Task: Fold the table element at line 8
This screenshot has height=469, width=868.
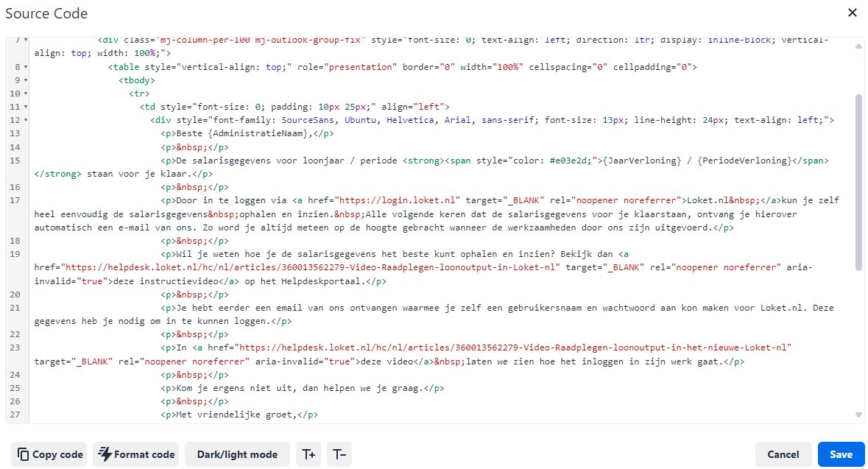Action: pyautogui.click(x=26, y=67)
